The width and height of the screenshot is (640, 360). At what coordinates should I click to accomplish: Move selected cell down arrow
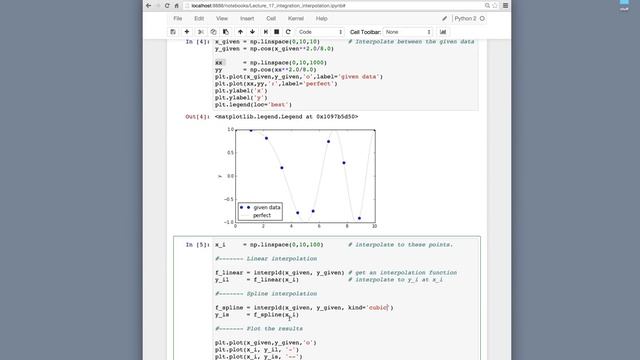252,32
